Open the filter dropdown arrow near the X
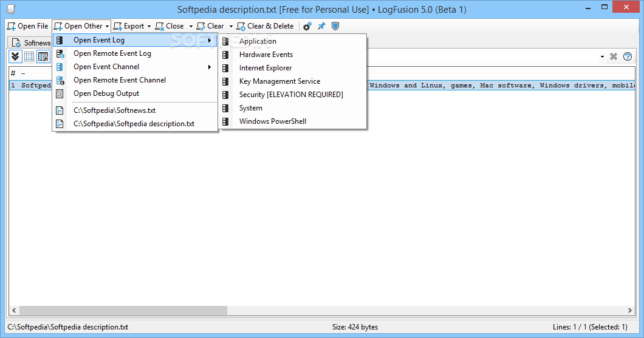Viewport: 644px width, 338px height. click(602, 56)
